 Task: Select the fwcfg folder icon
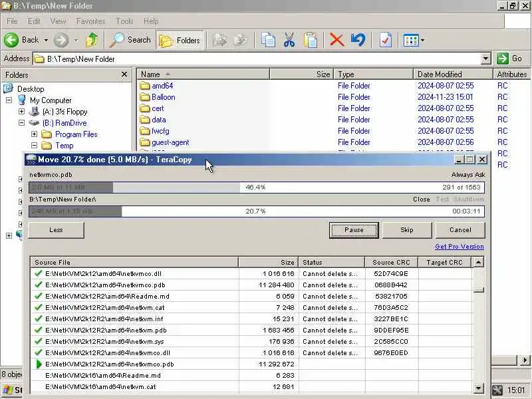(x=145, y=131)
